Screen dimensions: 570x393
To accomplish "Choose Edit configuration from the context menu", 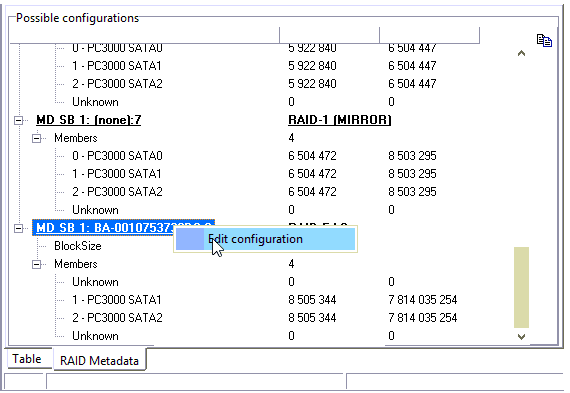I will pos(265,239).
